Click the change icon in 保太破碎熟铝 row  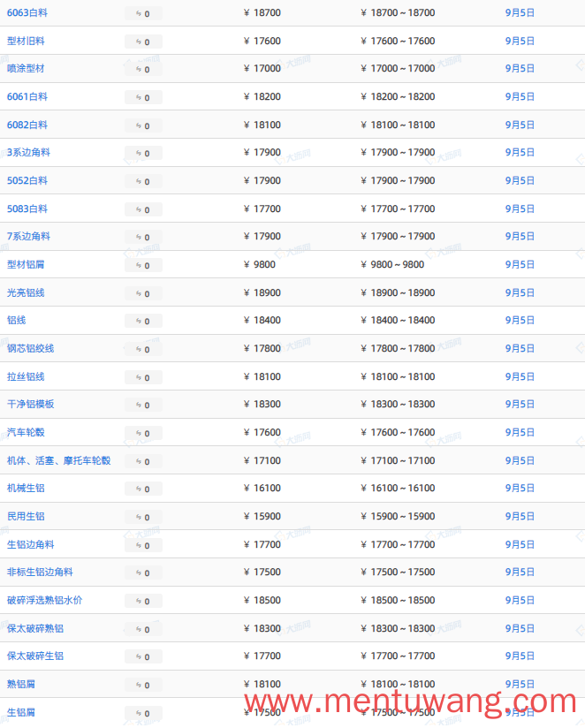coord(143,629)
